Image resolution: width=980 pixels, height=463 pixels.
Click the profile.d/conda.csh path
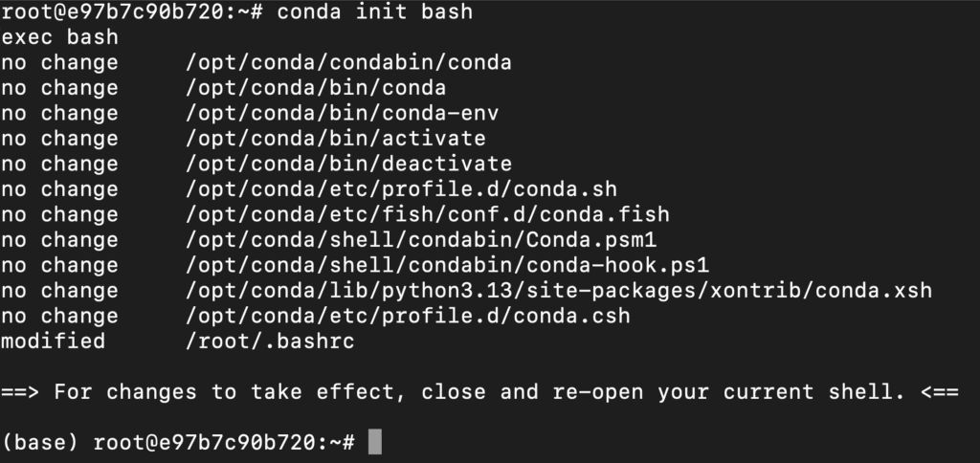click(x=408, y=316)
